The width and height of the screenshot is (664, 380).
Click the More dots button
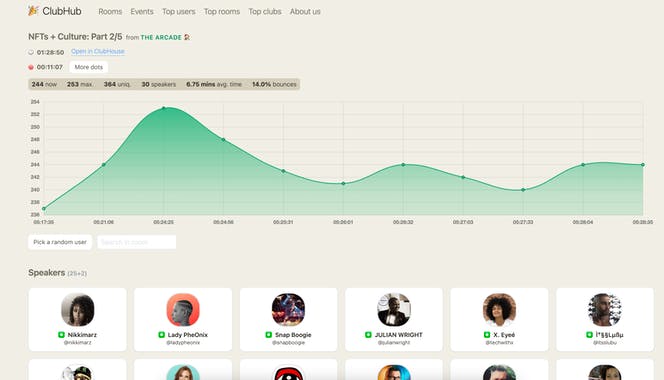tap(89, 67)
